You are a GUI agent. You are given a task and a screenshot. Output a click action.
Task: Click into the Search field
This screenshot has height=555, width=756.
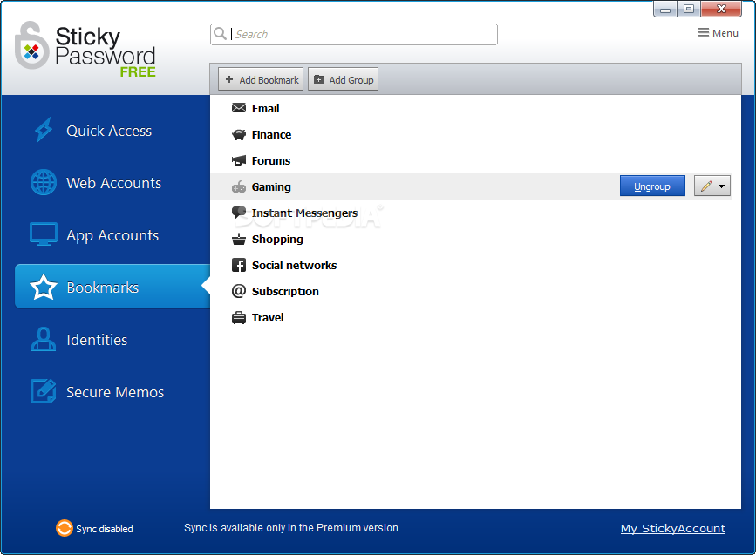[354, 34]
